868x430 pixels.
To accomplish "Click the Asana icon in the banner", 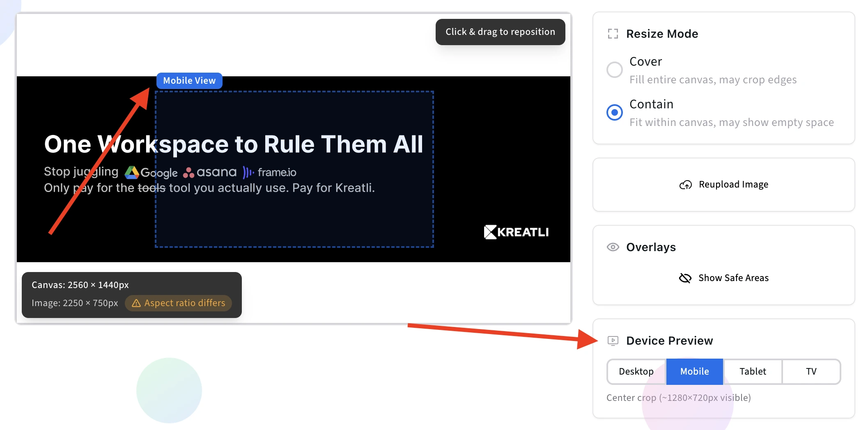I will [x=189, y=172].
